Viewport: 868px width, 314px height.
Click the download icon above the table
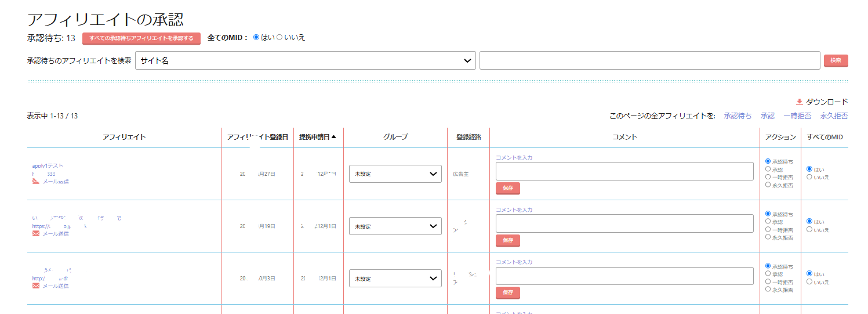point(800,102)
